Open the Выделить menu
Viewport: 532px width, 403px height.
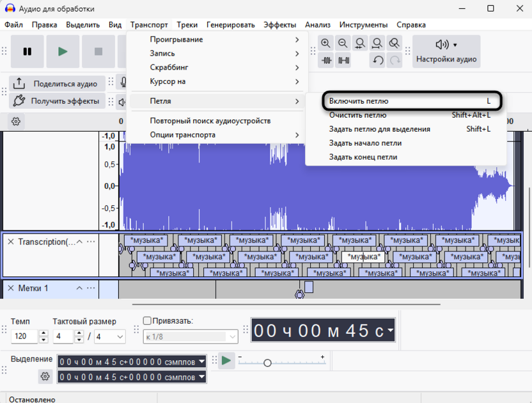(x=82, y=25)
